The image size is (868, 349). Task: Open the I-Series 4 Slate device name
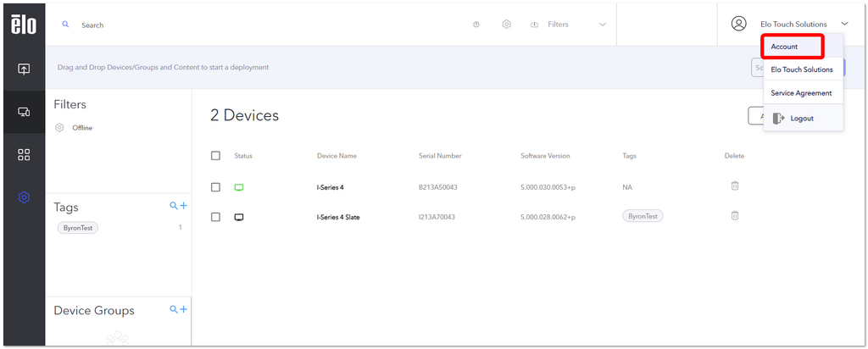tap(338, 218)
